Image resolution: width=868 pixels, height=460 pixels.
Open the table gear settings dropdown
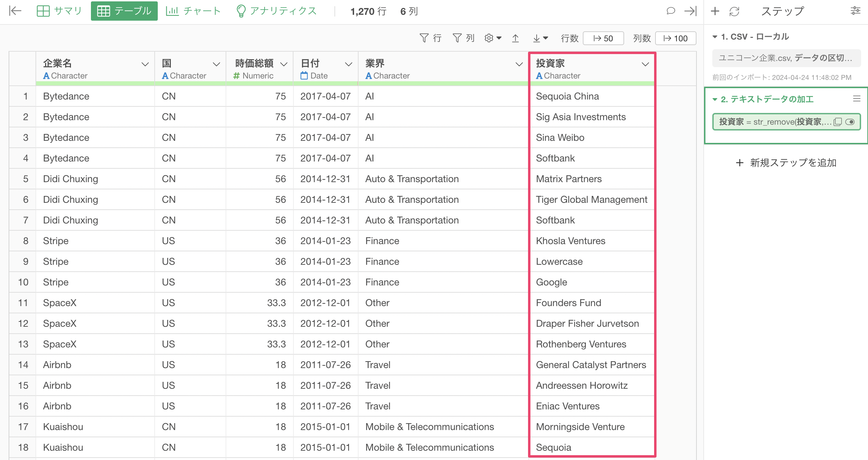(x=493, y=38)
